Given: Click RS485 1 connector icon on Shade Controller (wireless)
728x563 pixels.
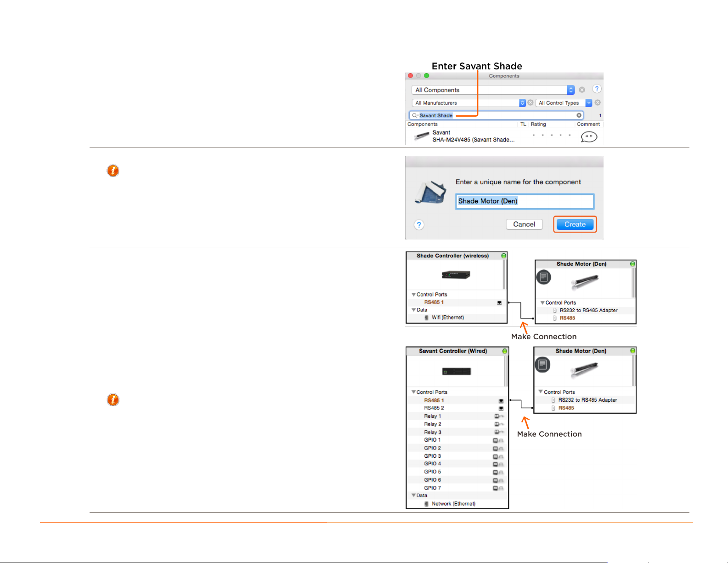Looking at the screenshot, I should pyautogui.click(x=499, y=303).
